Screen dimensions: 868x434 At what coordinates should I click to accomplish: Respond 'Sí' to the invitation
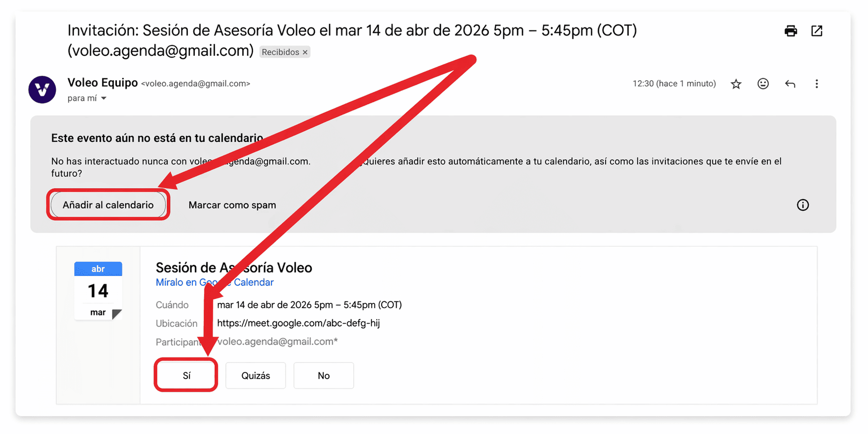tap(186, 375)
